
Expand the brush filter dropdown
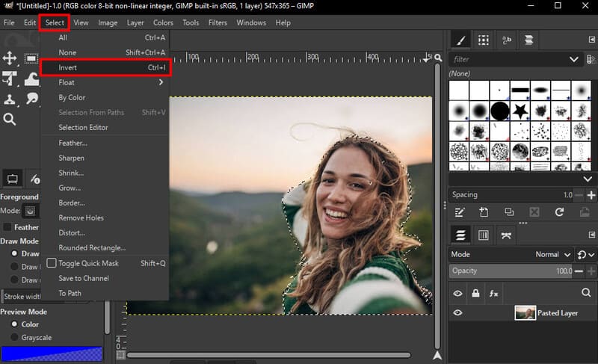tap(573, 59)
